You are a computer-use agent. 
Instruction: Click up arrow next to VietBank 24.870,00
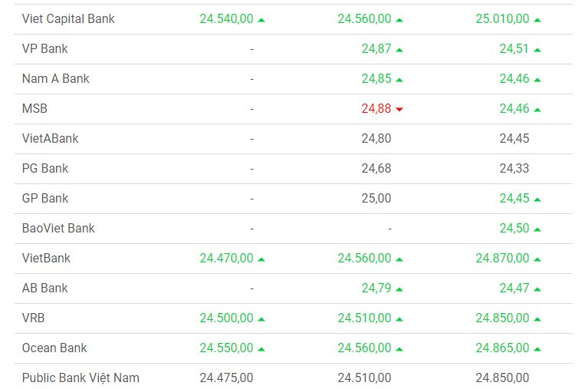537,259
